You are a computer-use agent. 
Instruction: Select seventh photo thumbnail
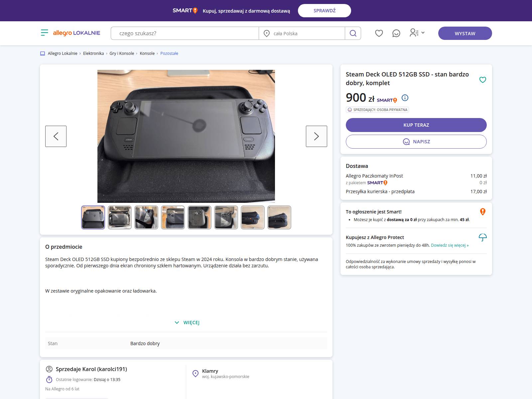pyautogui.click(x=253, y=217)
